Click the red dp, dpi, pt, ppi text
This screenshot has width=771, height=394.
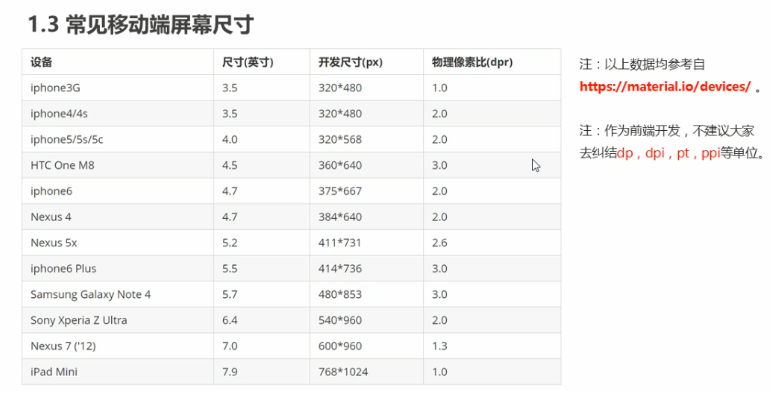coord(668,153)
